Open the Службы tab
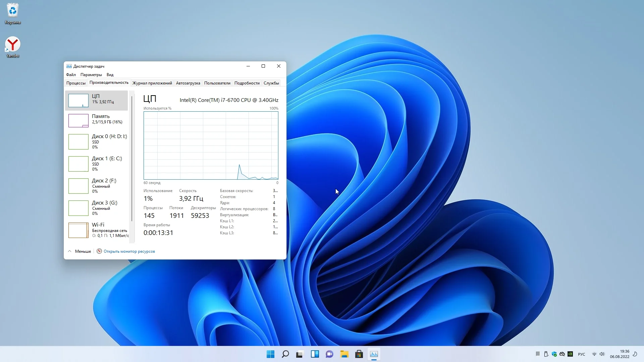This screenshot has height=362, width=644. tap(271, 83)
